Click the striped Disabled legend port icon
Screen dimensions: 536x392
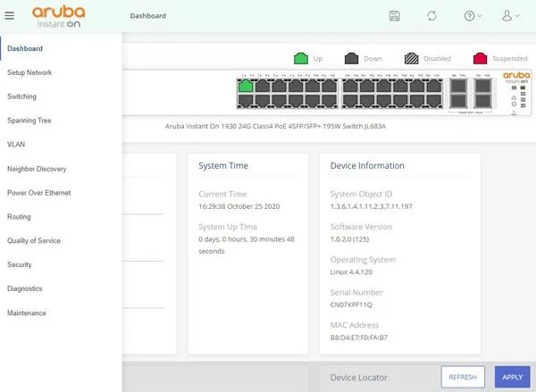(411, 58)
